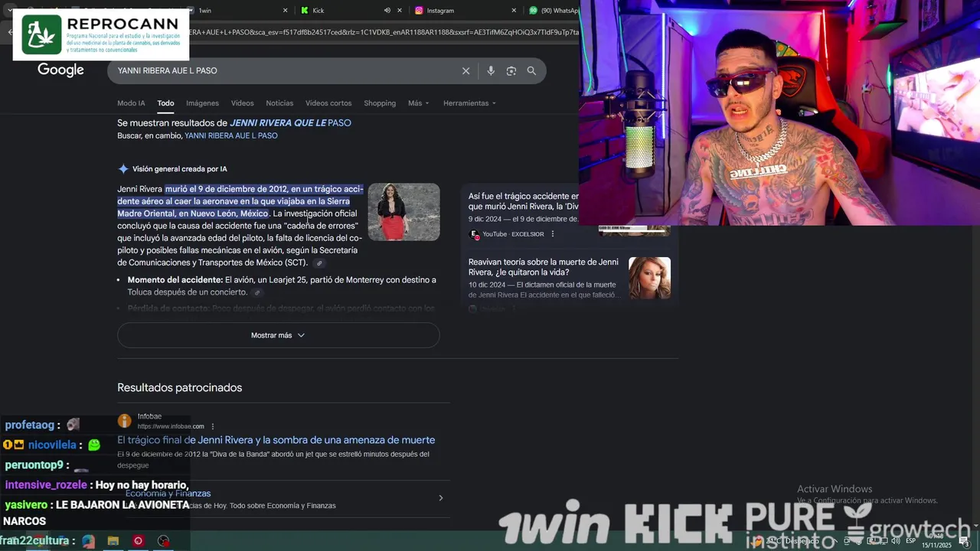Click the Infobae site favicon
The width and height of the screenshot is (980, 551).
124,421
